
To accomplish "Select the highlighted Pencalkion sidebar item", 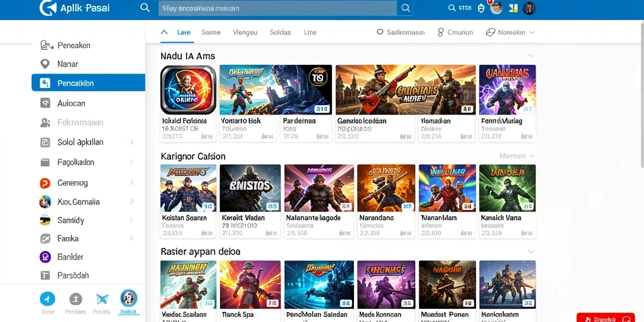I will pyautogui.click(x=88, y=83).
